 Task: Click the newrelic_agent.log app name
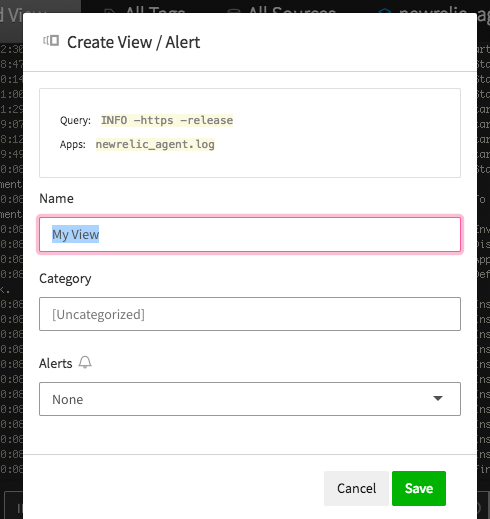point(155,144)
